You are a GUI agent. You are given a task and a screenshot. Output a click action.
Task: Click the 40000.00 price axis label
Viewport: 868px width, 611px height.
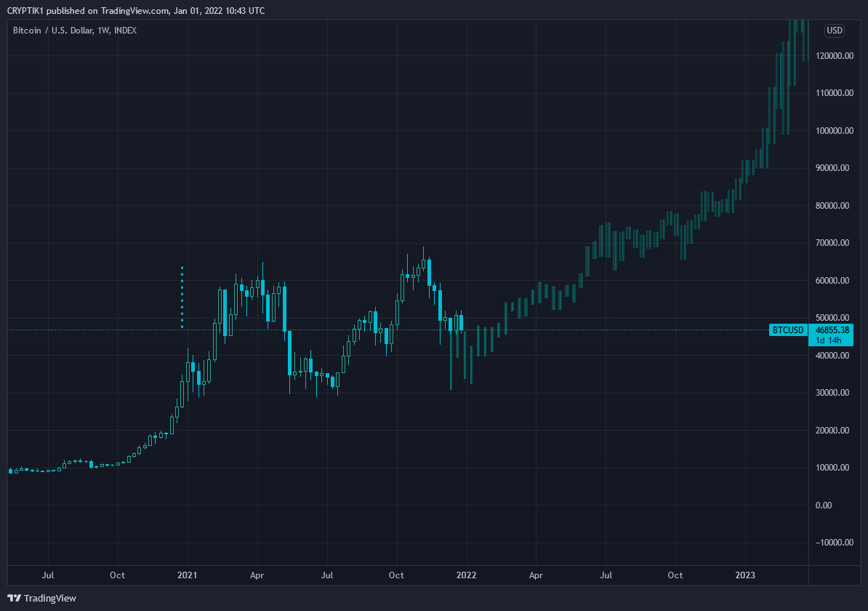832,355
